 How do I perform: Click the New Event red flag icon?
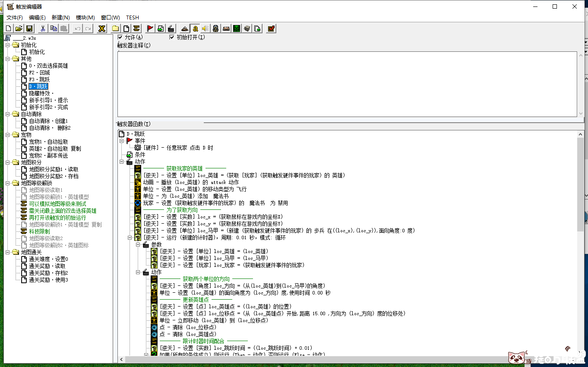150,28
